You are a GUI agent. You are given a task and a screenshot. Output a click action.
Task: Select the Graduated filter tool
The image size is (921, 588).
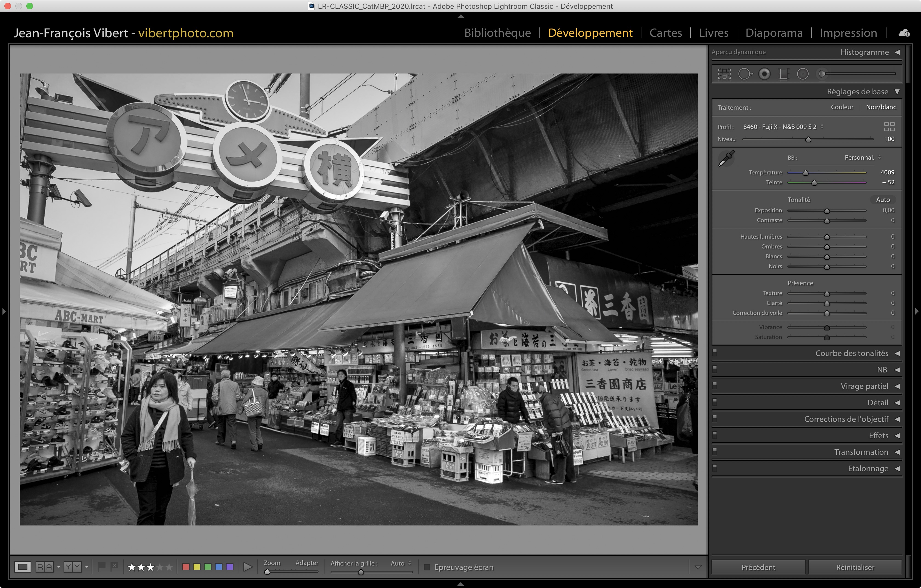[x=783, y=74]
